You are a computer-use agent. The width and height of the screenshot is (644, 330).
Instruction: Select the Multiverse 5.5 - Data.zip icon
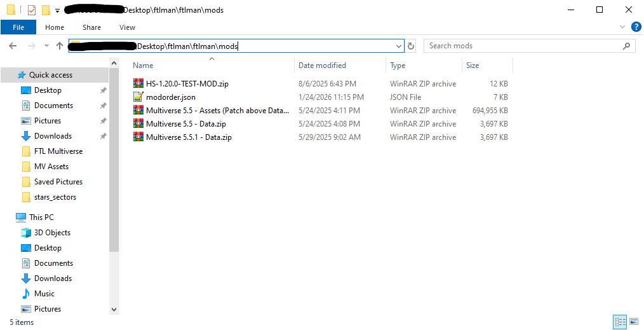coord(138,124)
